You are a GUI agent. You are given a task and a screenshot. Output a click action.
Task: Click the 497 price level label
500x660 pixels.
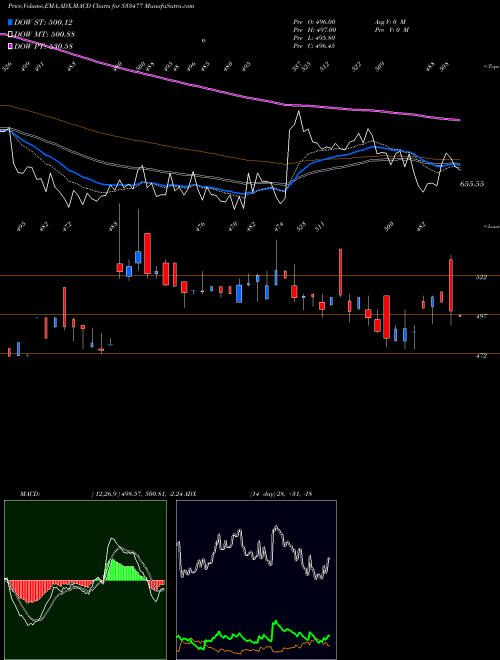pyautogui.click(x=481, y=316)
